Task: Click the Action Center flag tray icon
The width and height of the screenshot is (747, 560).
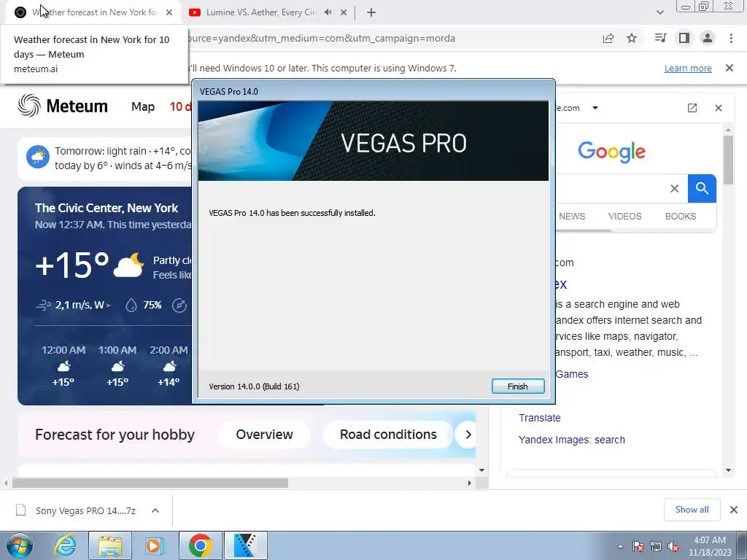Action: (638, 546)
